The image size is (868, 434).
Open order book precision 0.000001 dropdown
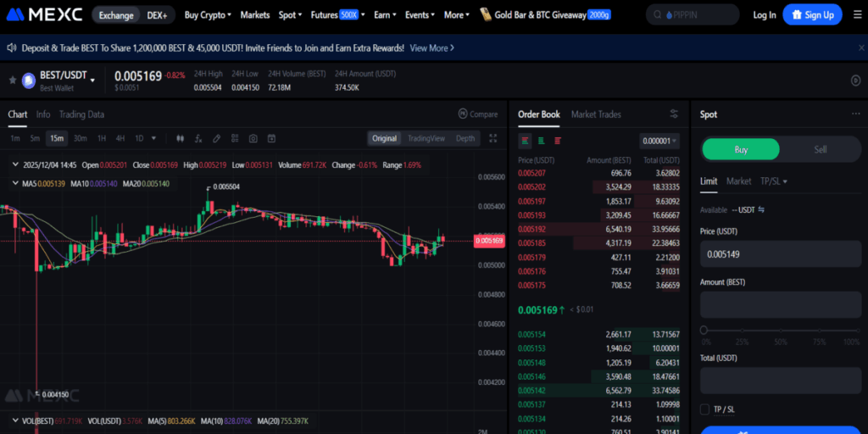point(659,142)
